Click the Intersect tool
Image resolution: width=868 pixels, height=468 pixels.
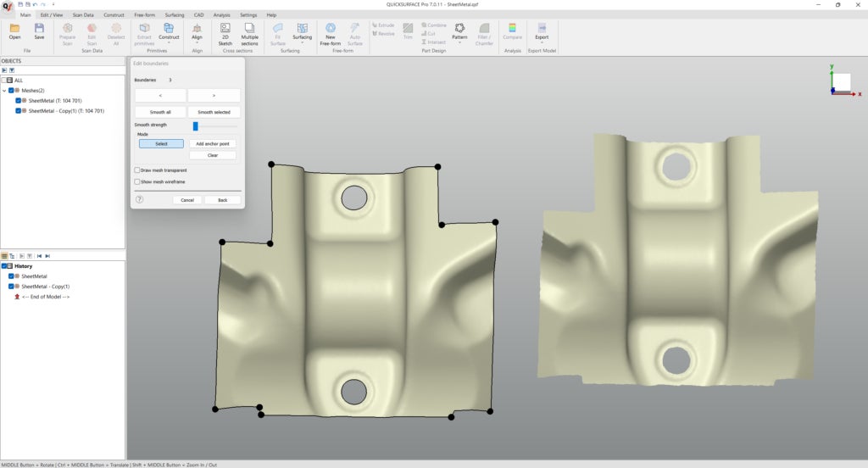pos(433,42)
